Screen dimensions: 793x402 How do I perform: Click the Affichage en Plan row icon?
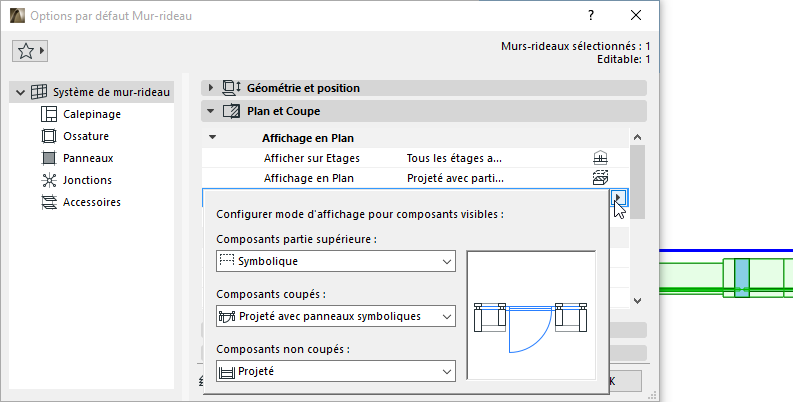pyautogui.click(x=601, y=178)
